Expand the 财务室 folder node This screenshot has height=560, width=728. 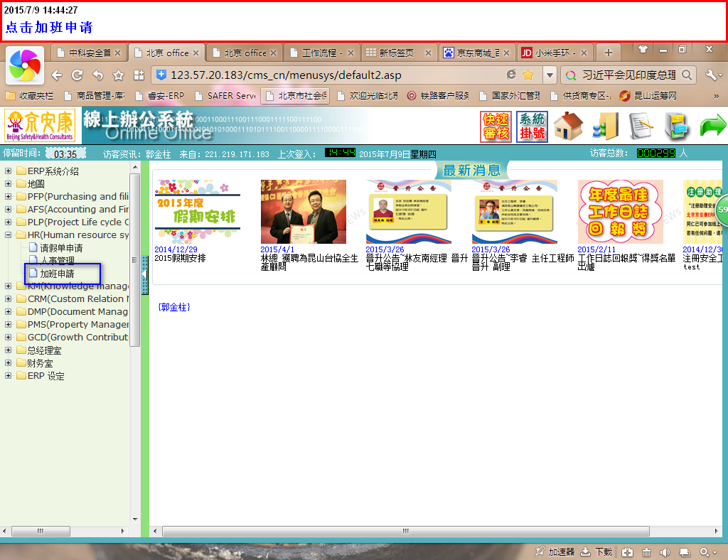click(x=9, y=363)
